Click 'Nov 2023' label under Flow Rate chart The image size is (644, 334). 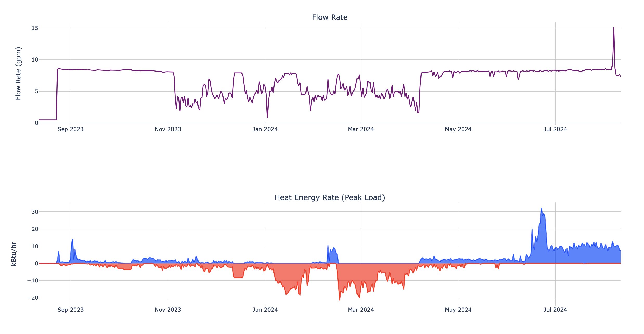tap(168, 129)
